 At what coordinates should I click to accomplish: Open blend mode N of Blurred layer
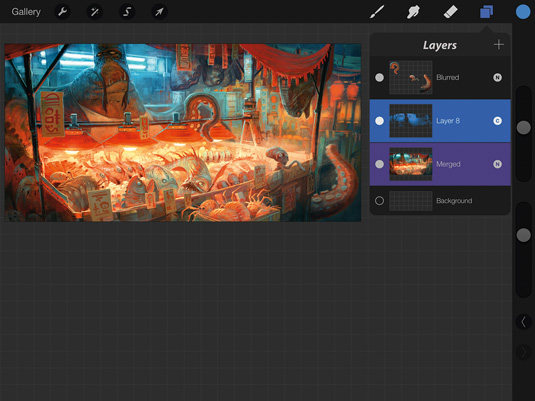pyautogui.click(x=497, y=77)
